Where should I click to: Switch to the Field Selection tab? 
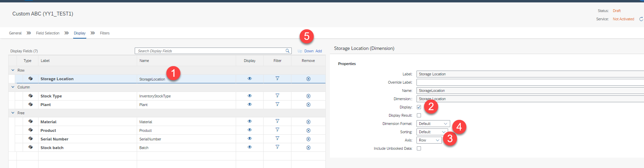(x=48, y=33)
